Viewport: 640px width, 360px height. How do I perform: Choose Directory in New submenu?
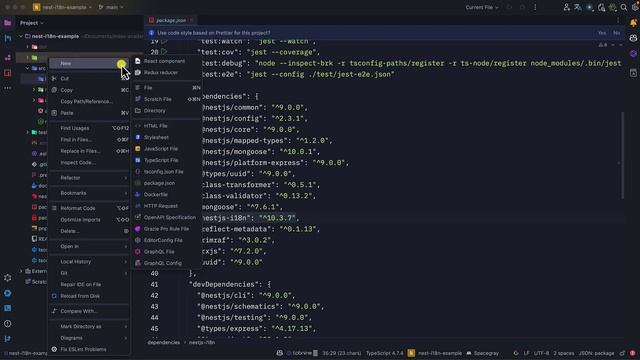click(167, 111)
